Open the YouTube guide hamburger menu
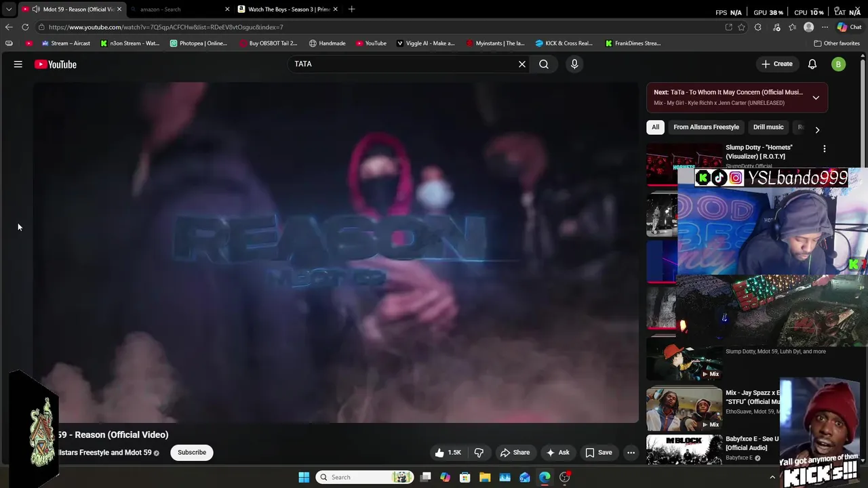 click(x=18, y=64)
